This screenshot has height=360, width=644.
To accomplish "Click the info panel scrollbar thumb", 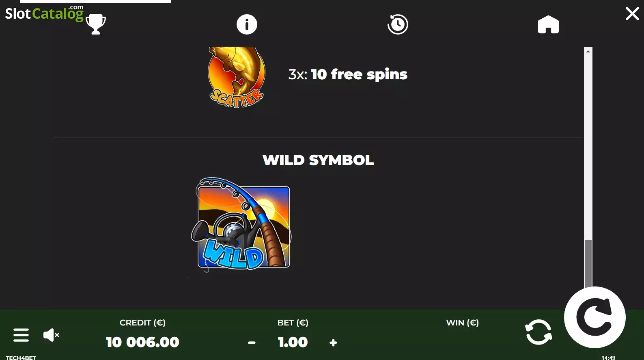I will (x=588, y=263).
